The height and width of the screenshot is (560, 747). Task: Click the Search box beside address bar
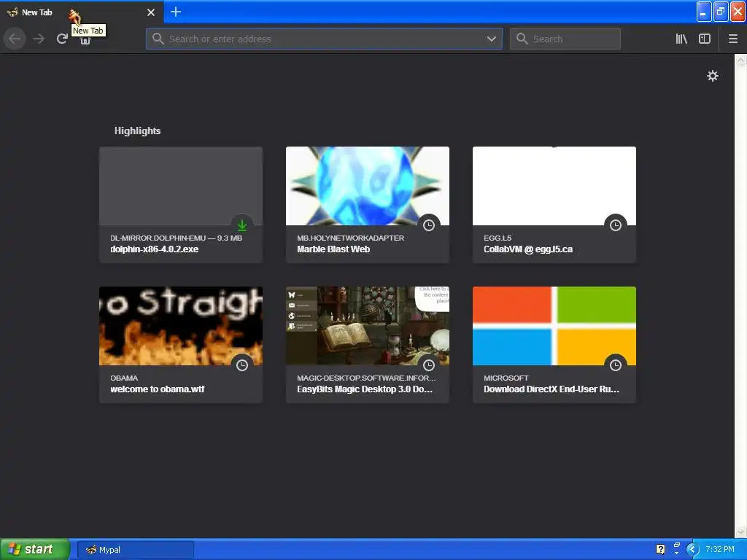pyautogui.click(x=565, y=39)
